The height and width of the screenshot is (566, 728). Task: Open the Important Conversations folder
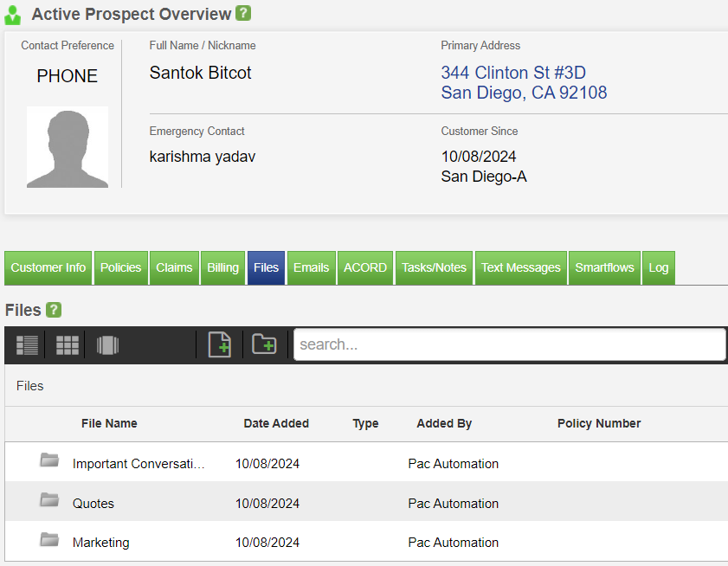click(139, 464)
